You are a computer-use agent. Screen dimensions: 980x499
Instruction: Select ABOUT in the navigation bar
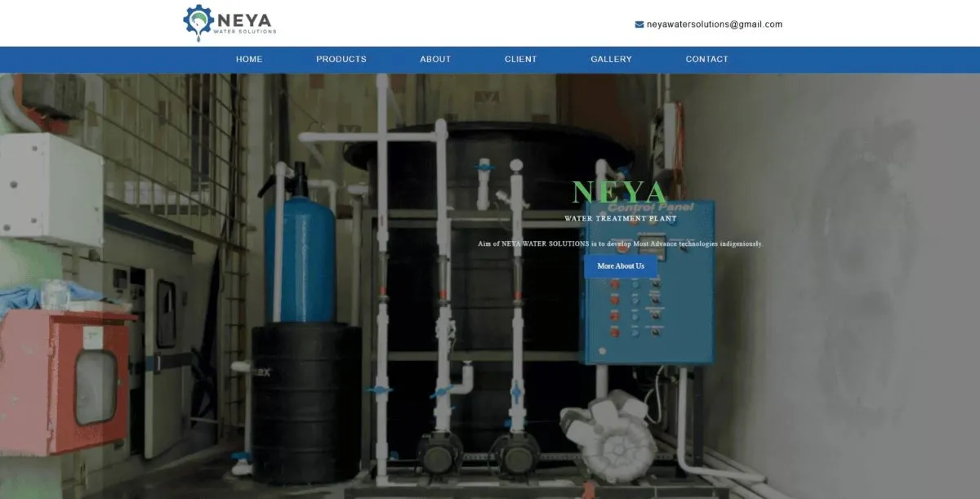[435, 59]
